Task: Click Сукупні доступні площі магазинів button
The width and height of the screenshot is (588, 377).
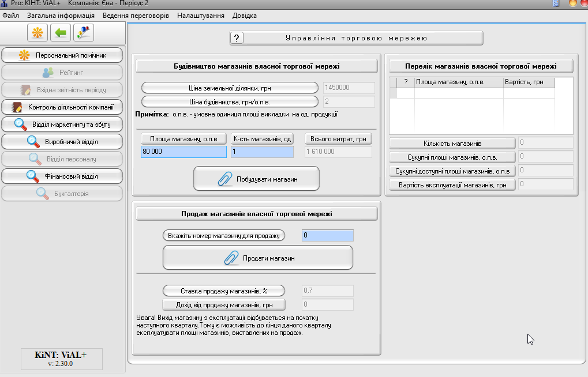Action: [x=452, y=171]
